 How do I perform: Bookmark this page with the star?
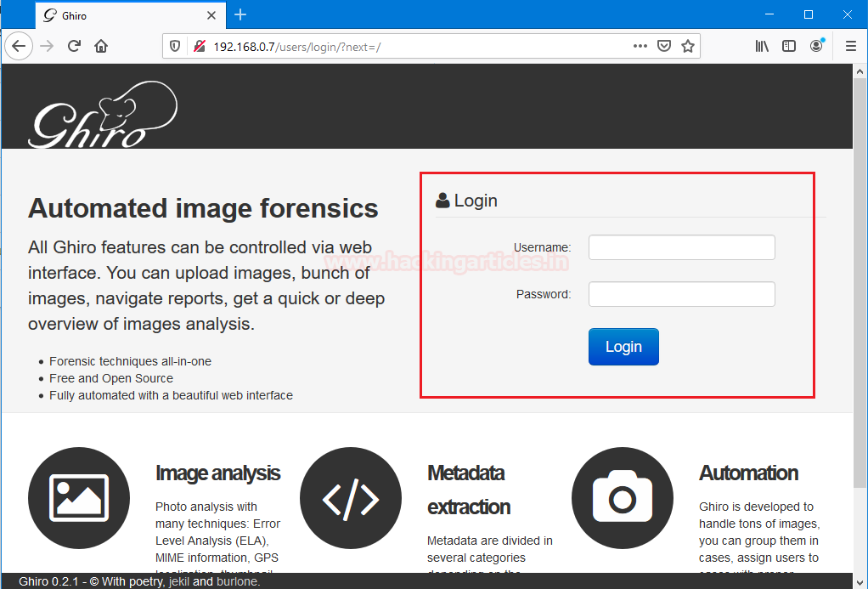[x=688, y=46]
